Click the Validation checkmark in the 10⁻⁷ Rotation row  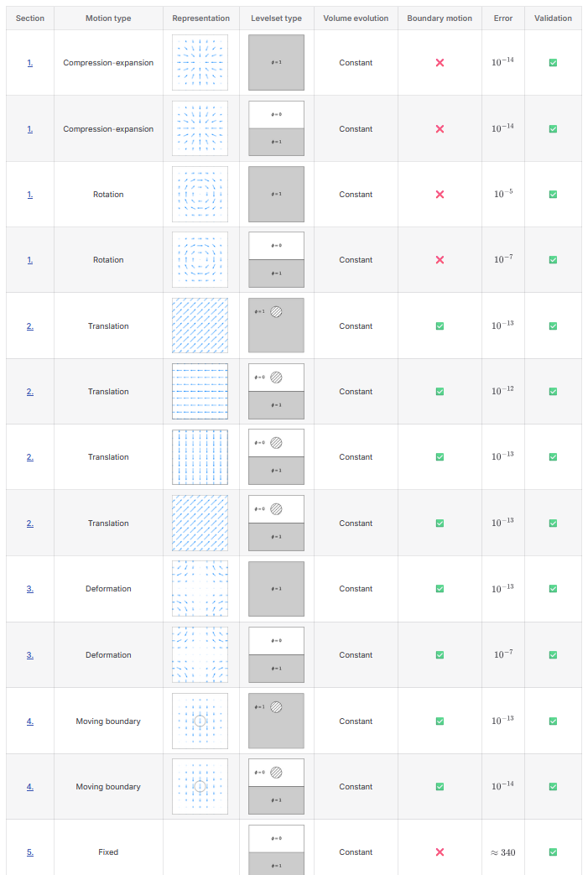pos(553,260)
